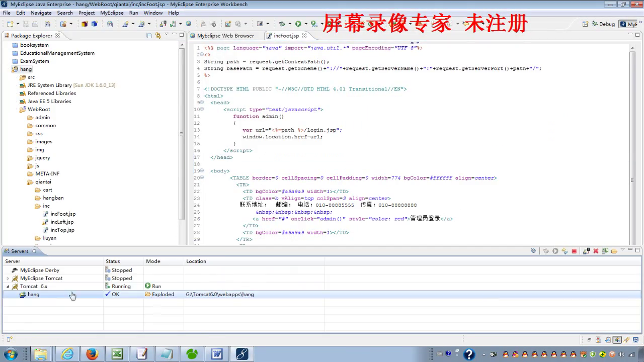
Task: Click the Location column header
Action: point(254,261)
